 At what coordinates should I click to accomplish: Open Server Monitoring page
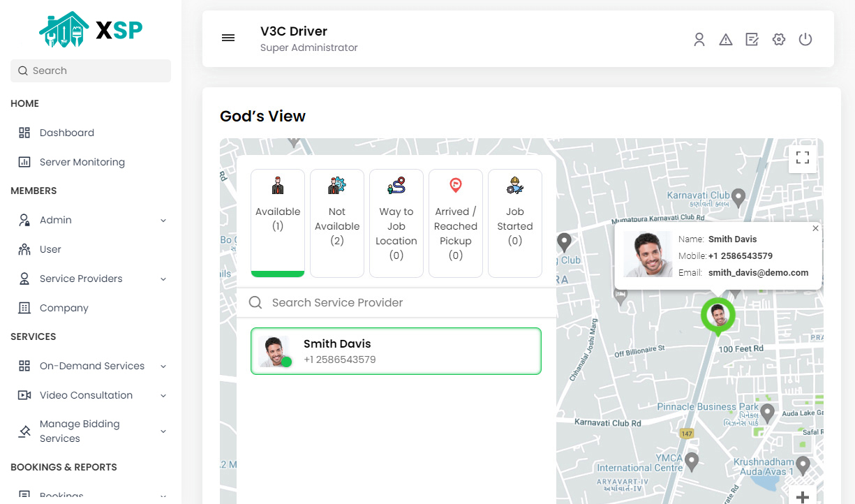click(82, 162)
